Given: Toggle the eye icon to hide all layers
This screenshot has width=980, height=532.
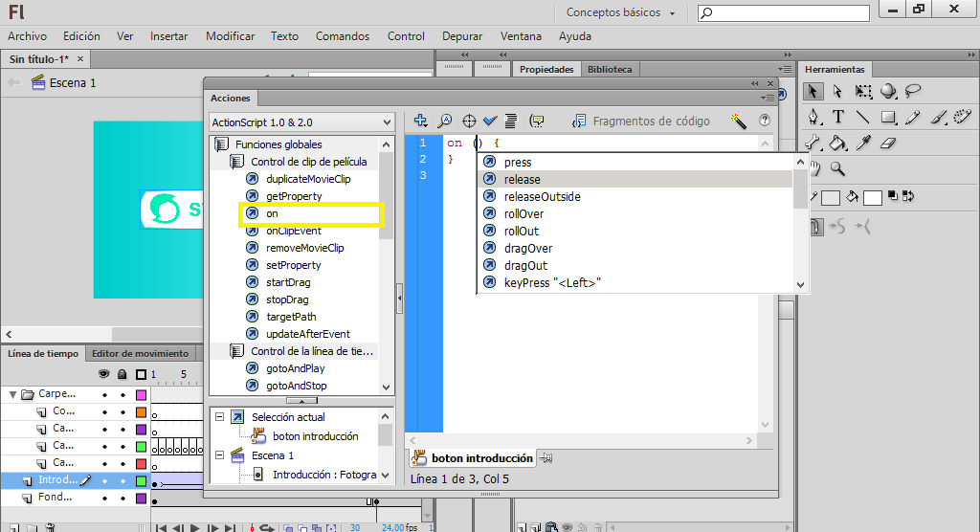Looking at the screenshot, I should tap(103, 374).
